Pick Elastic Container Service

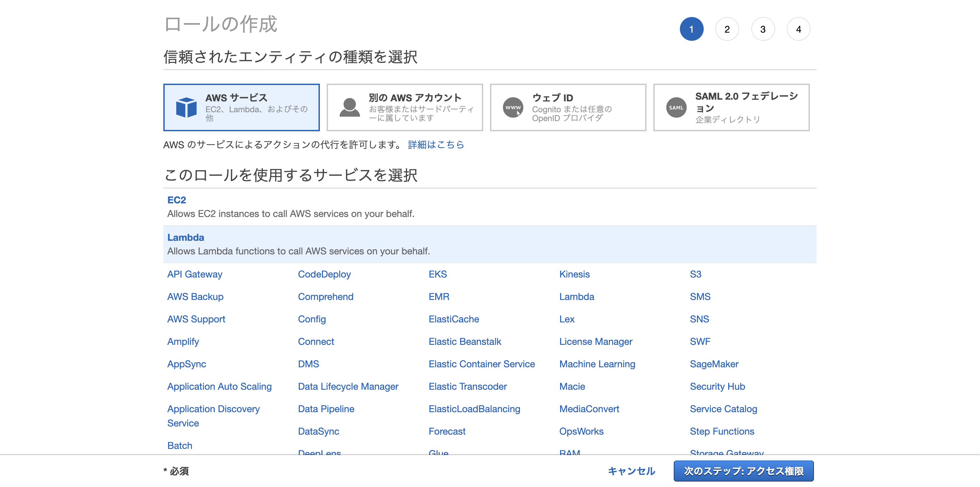(x=481, y=364)
